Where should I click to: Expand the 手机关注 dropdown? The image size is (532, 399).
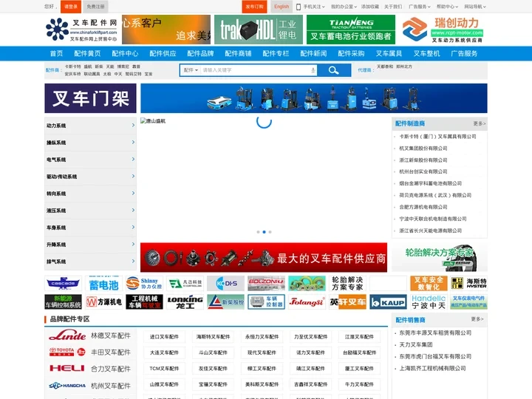pos(314,7)
